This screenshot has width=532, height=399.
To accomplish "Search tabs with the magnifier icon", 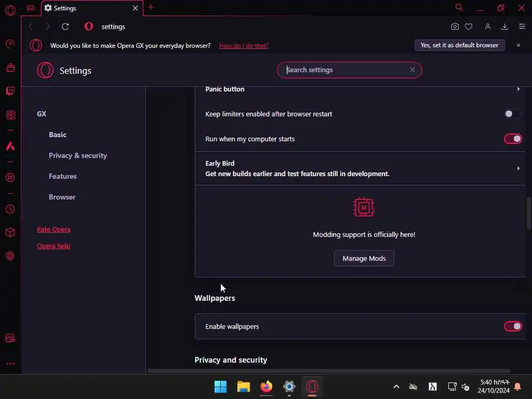I will click(x=459, y=7).
